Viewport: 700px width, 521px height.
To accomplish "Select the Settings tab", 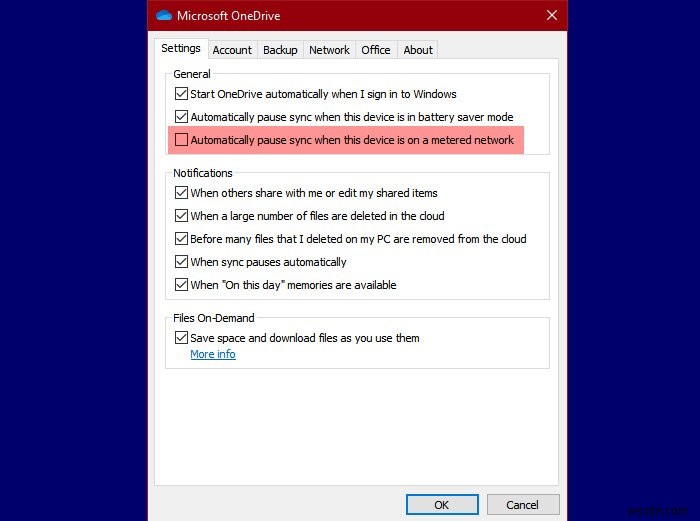I will [181, 48].
